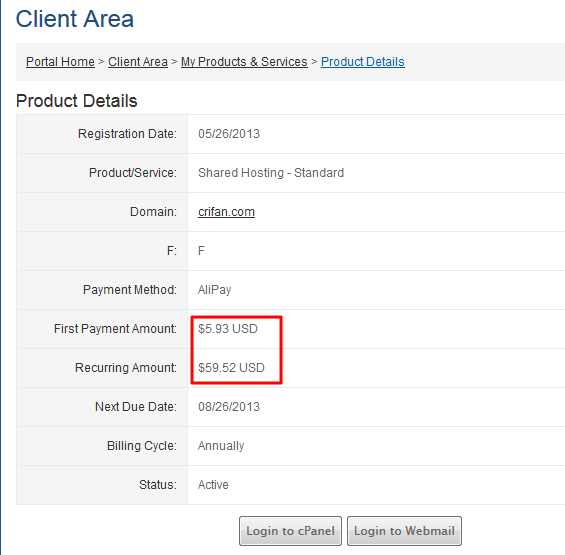Click the Login to cPanel button
The width and height of the screenshot is (565, 555).
(x=290, y=531)
